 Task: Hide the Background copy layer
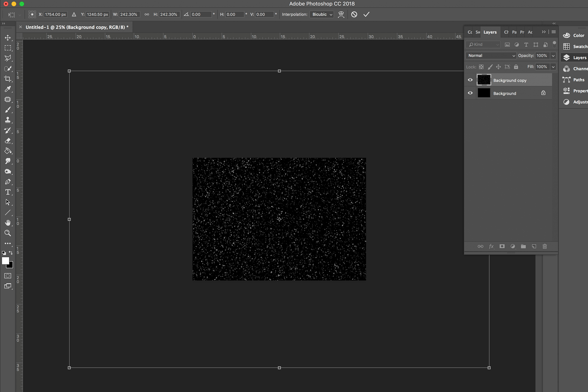click(470, 80)
